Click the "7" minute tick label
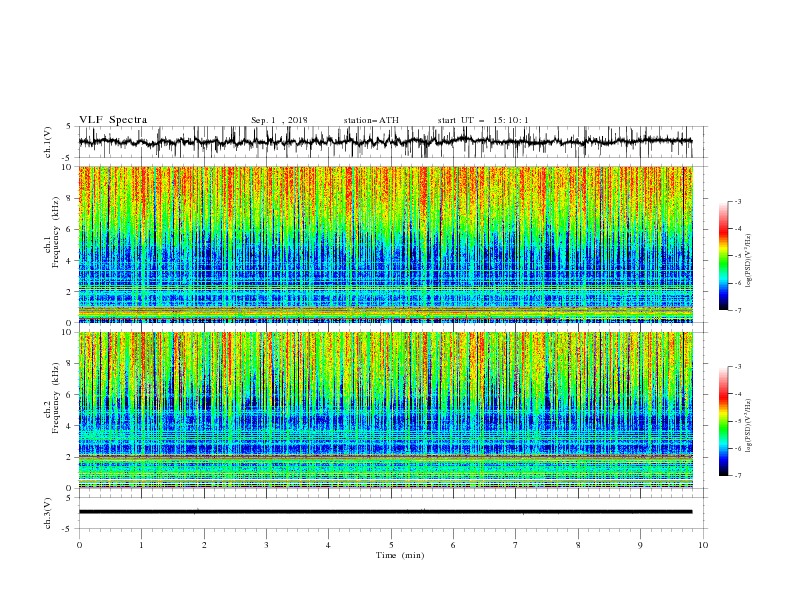792x612 pixels. [x=516, y=545]
